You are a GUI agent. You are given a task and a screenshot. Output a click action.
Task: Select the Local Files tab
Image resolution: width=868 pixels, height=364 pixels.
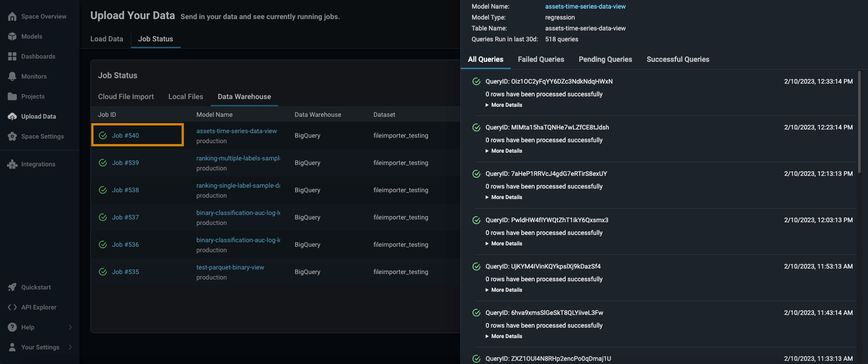186,97
